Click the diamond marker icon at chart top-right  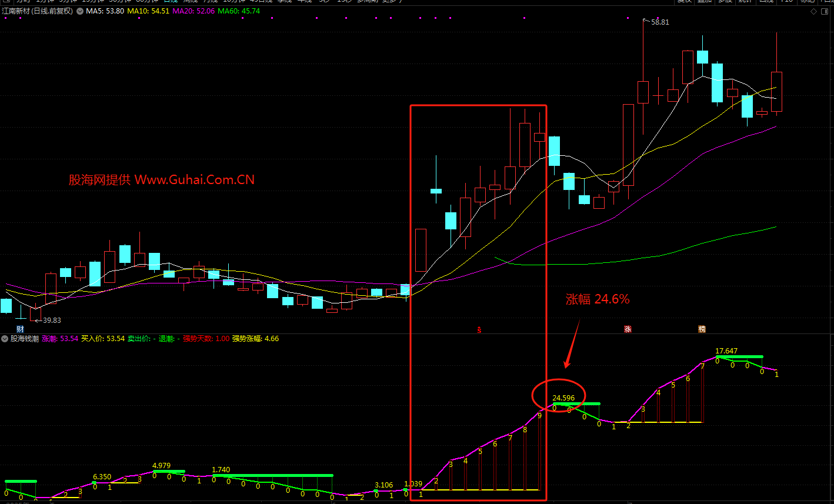coord(813,11)
